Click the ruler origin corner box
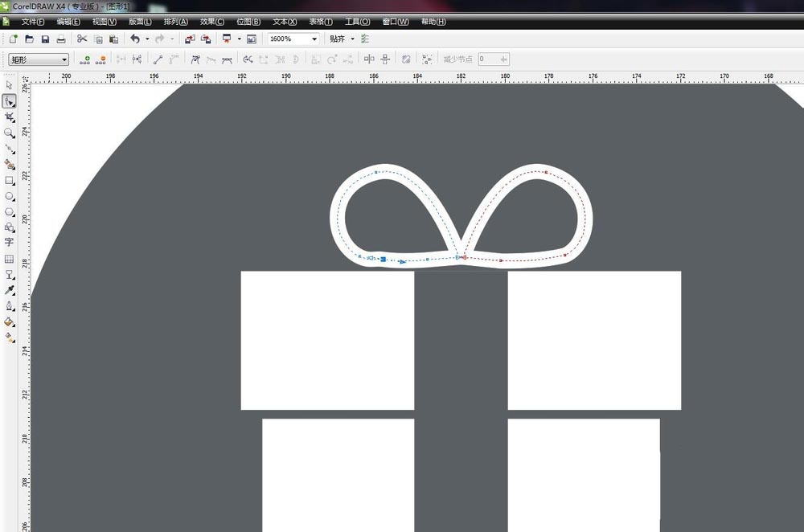This screenshot has height=532, width=804. (26, 79)
